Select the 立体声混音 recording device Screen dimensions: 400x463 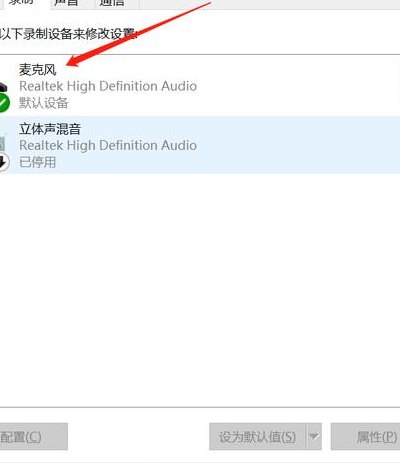[x=200, y=145]
